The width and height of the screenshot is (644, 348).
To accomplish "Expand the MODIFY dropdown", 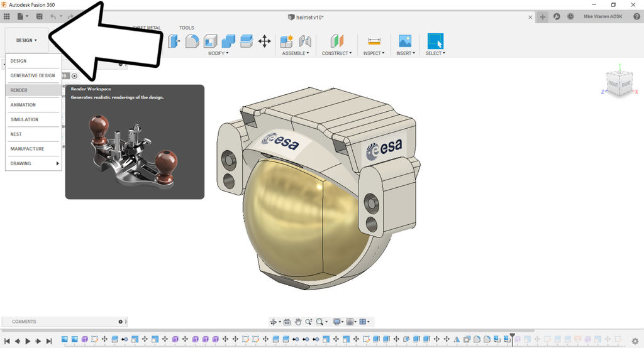I will [x=218, y=53].
